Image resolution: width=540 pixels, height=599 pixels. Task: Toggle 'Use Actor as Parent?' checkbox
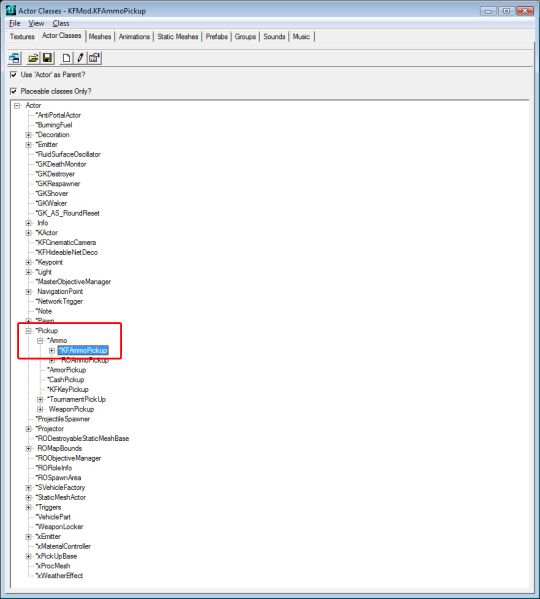click(14, 74)
